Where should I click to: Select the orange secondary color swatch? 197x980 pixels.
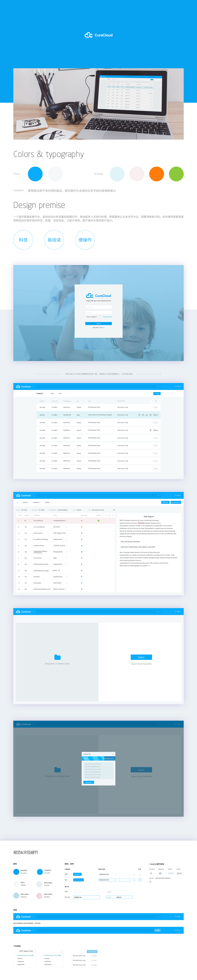pyautogui.click(x=156, y=174)
